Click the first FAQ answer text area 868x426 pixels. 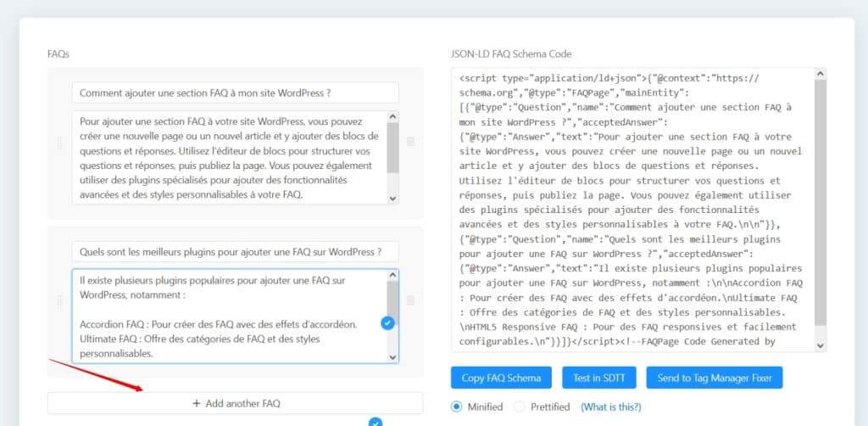coord(236,158)
